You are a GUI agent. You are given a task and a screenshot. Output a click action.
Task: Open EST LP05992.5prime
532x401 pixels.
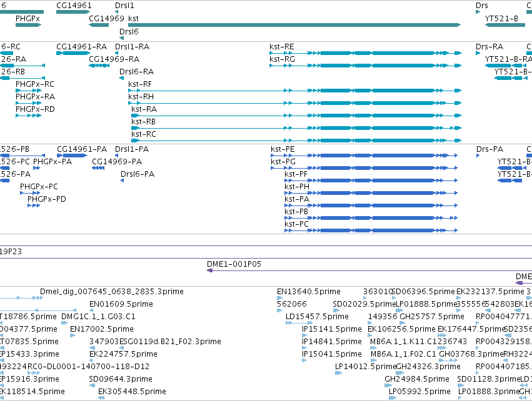(419, 392)
